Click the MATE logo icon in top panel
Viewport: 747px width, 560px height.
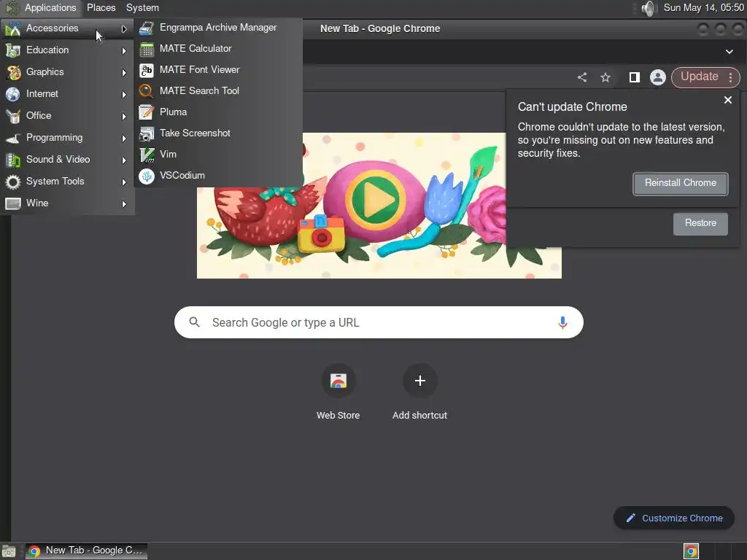point(12,7)
